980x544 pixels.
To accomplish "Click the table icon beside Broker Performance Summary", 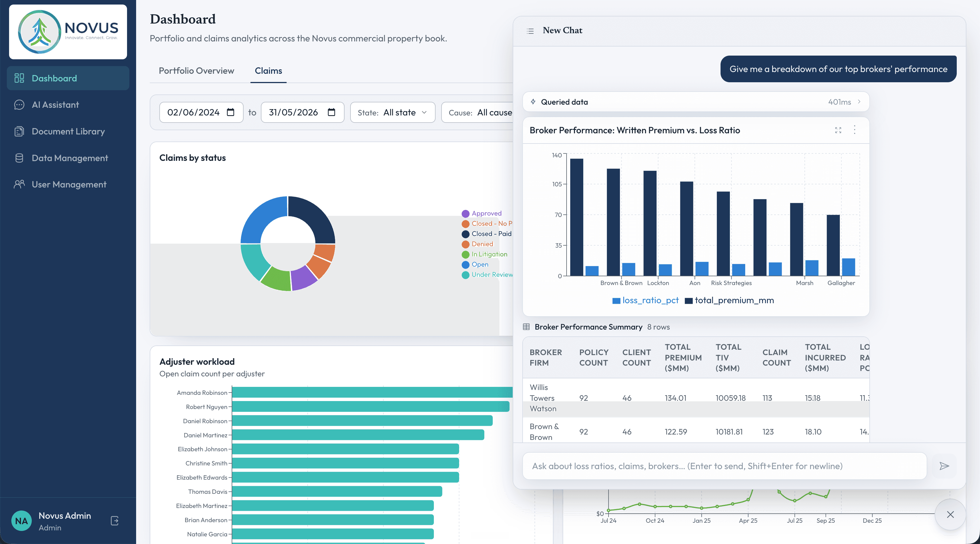I will point(526,327).
